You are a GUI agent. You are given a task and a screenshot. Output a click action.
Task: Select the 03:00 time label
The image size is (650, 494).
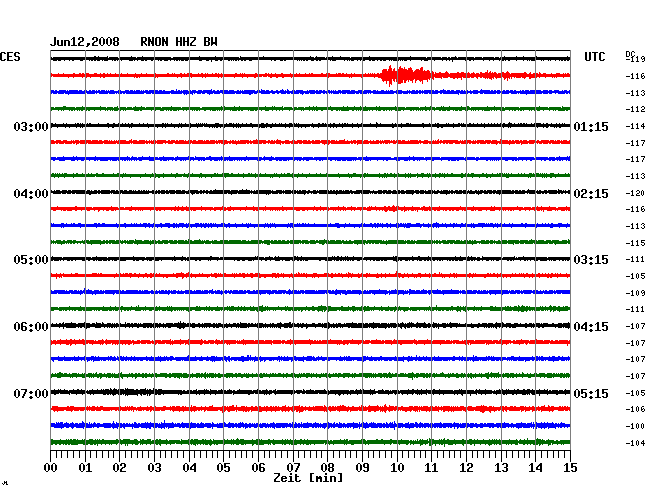[x=31, y=127]
